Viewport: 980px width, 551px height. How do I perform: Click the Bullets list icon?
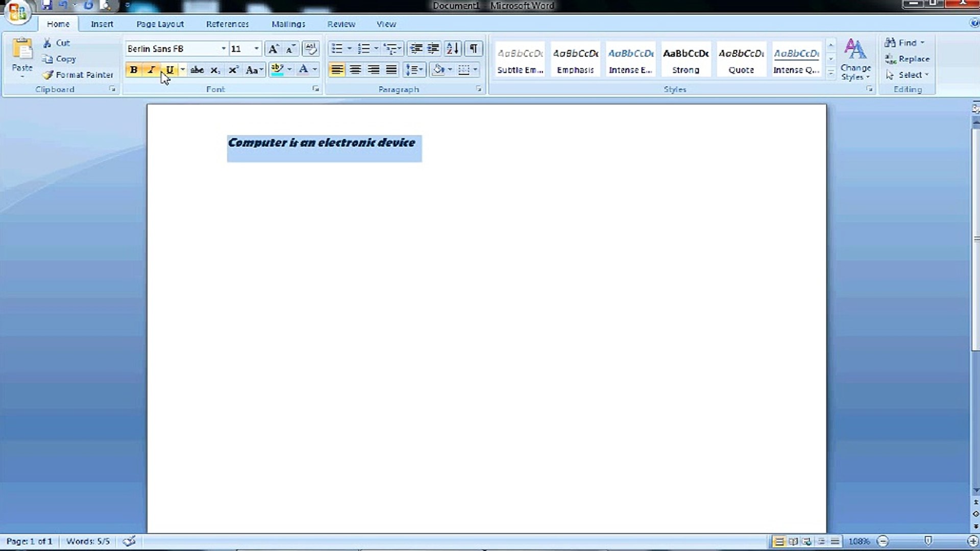click(337, 48)
